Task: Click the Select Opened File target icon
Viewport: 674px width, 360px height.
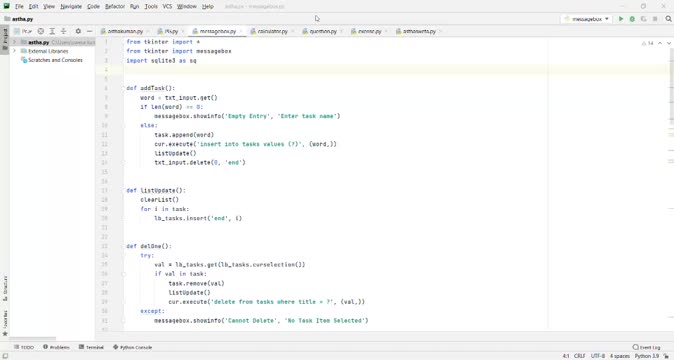Action: [x=40, y=31]
